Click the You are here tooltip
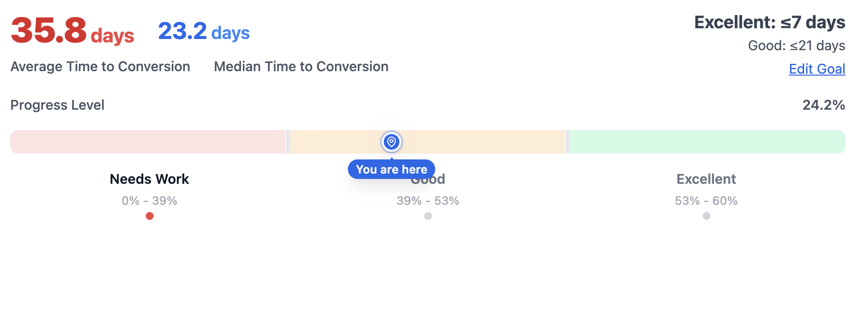Image resolution: width=868 pixels, height=312 pixels. tap(391, 169)
